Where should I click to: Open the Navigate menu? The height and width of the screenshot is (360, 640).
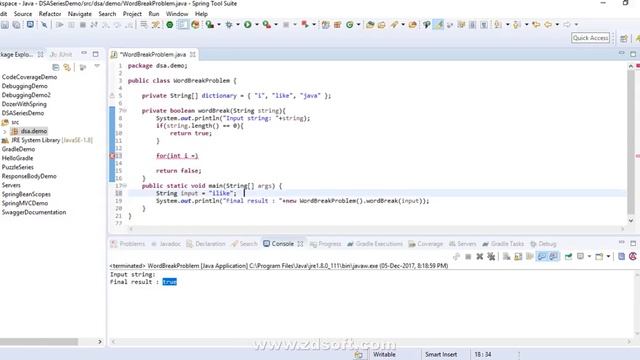[80, 14]
